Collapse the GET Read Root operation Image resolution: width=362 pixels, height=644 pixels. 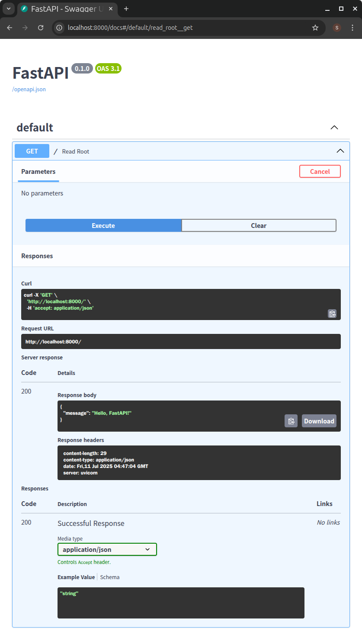pyautogui.click(x=340, y=151)
